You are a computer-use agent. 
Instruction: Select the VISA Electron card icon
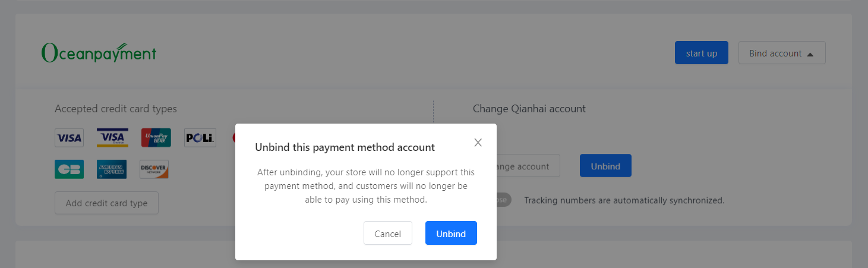(x=112, y=138)
